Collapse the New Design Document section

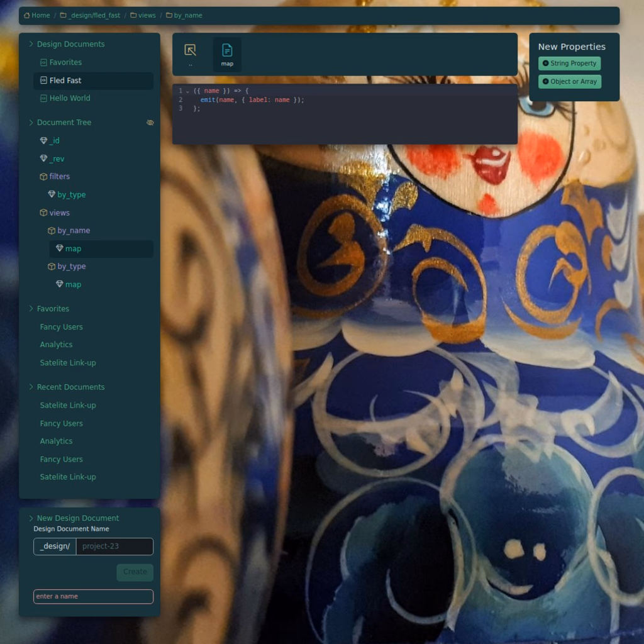pos(31,518)
